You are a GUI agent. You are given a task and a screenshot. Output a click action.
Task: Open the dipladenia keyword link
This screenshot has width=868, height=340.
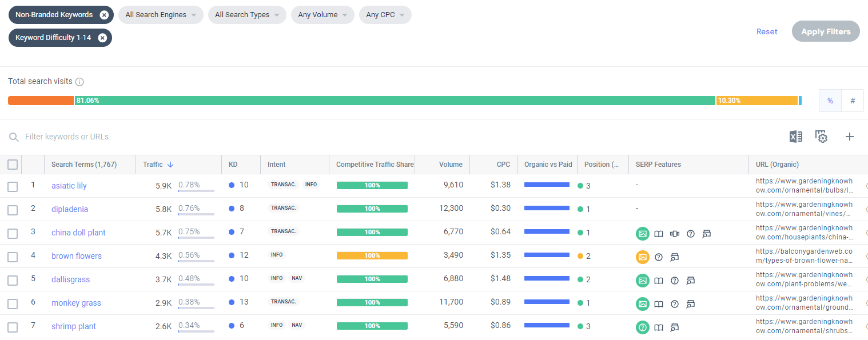(x=70, y=209)
